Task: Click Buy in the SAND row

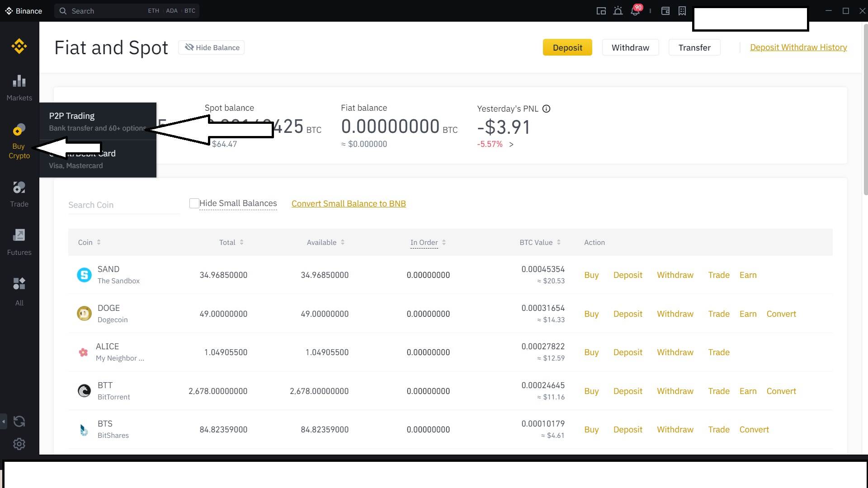Action: (591, 275)
